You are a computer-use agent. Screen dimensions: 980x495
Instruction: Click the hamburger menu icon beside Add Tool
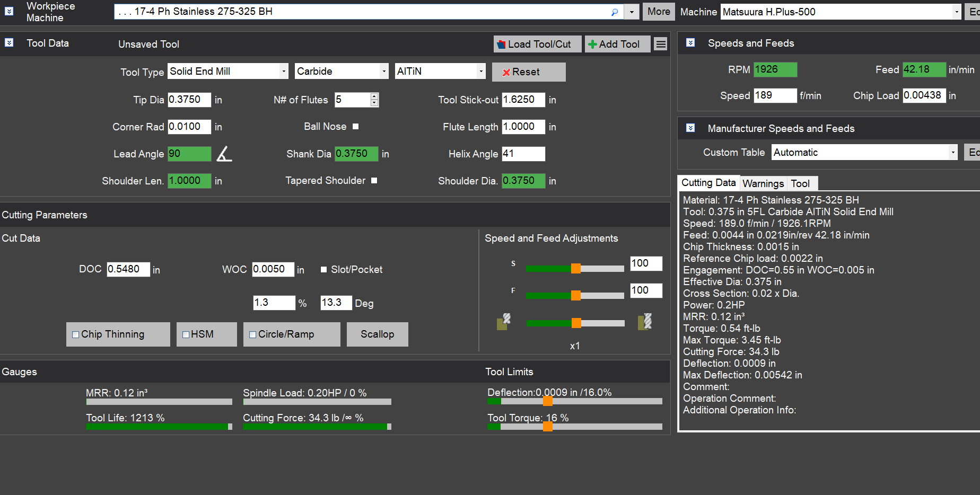pos(660,45)
